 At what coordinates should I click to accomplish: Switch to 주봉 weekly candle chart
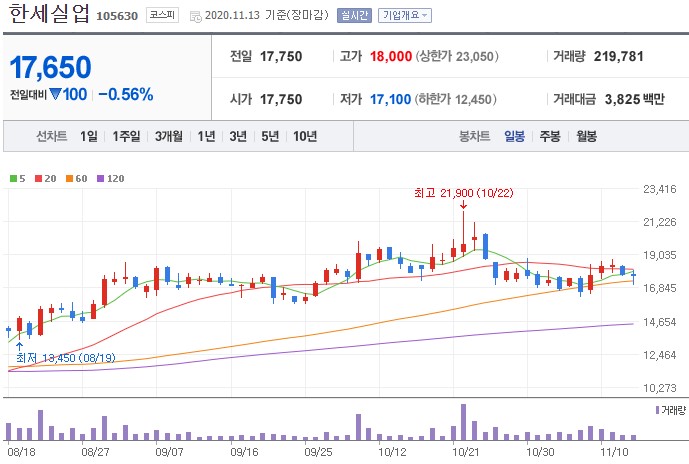pos(550,136)
